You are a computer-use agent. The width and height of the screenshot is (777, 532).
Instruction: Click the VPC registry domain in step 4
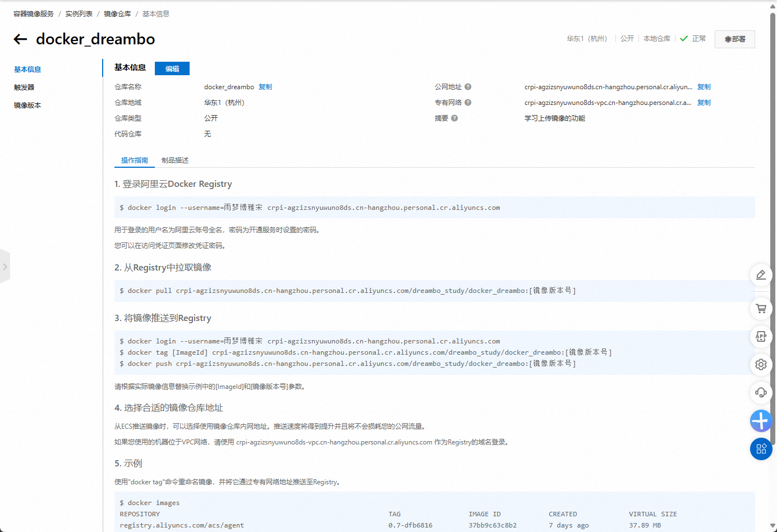coord(334,442)
